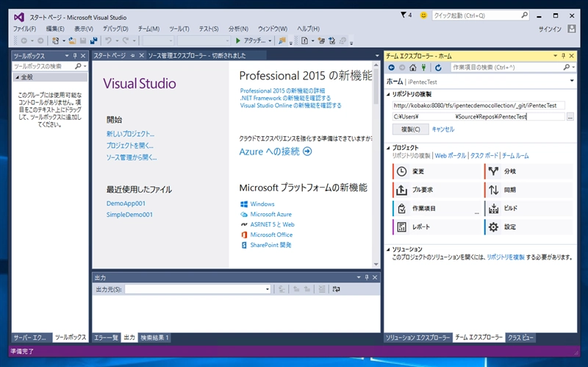Click the account avatar icon beside サインイン

(x=572, y=29)
